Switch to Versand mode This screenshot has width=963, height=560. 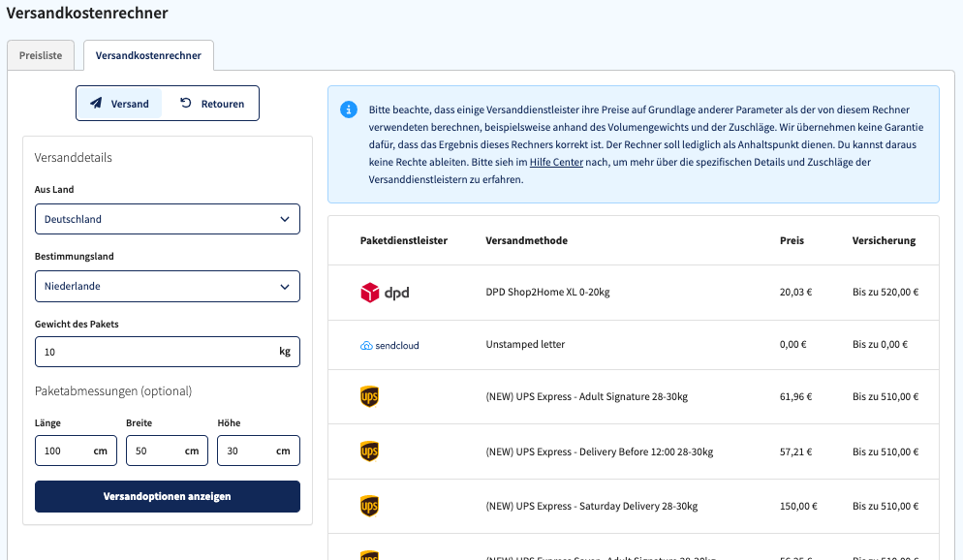(120, 103)
